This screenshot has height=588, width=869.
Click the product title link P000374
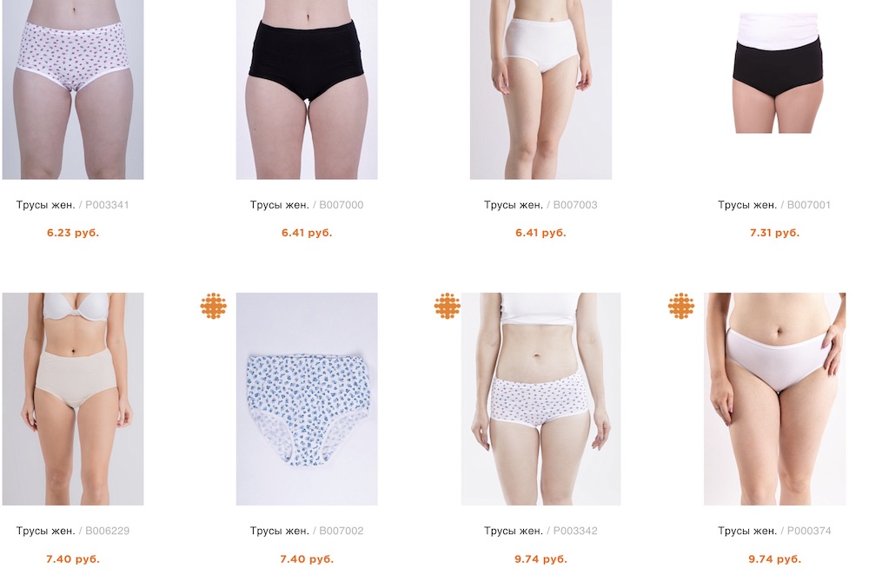pos(774,531)
